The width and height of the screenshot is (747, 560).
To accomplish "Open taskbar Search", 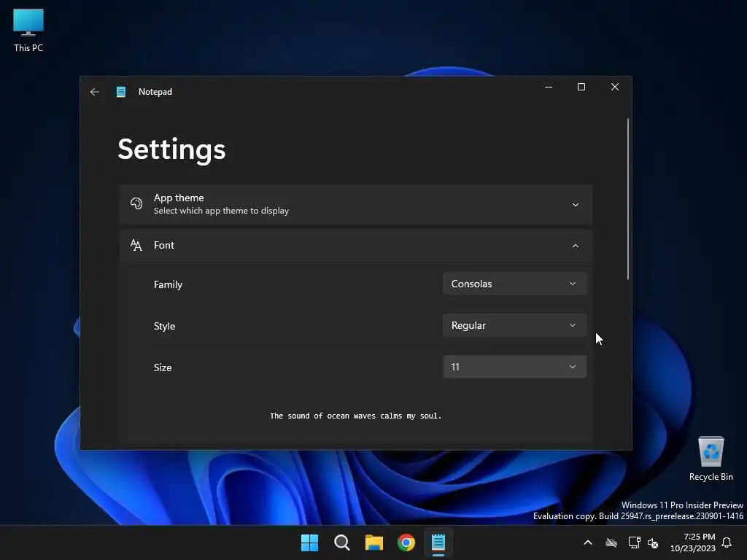I will 341,542.
